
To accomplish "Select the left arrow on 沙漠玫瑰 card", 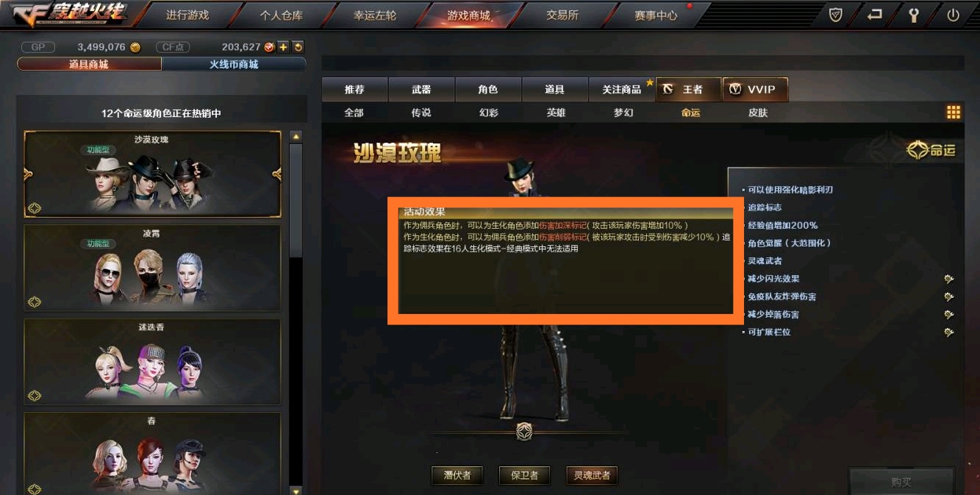I will point(28,174).
